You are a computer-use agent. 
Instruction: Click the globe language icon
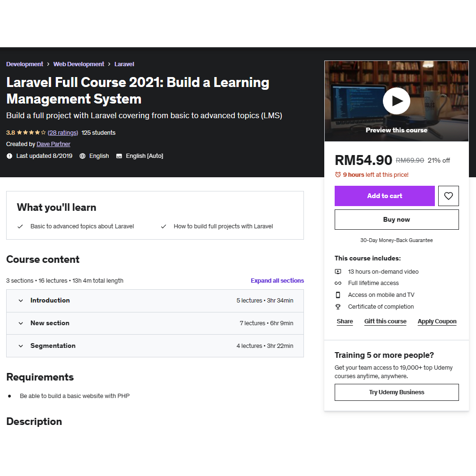[x=83, y=156]
